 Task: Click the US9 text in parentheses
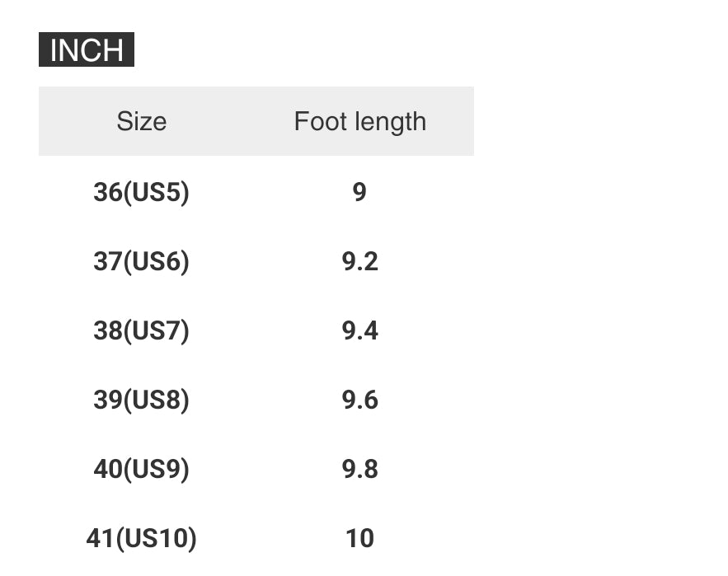point(156,469)
